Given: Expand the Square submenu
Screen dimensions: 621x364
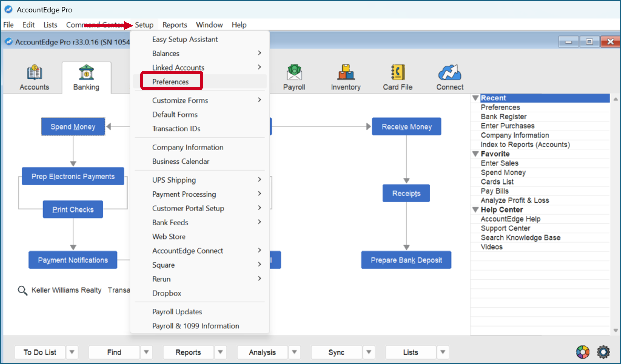Looking at the screenshot, I should click(x=200, y=265).
